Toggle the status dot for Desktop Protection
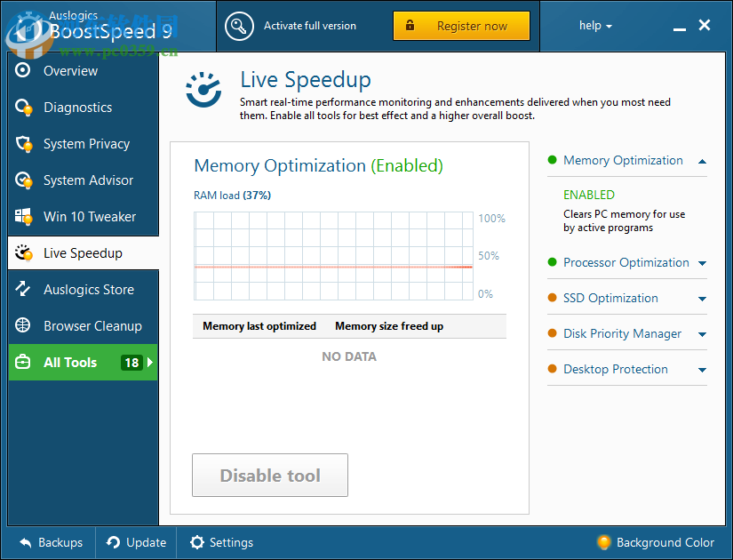This screenshot has height=560, width=733. point(551,369)
